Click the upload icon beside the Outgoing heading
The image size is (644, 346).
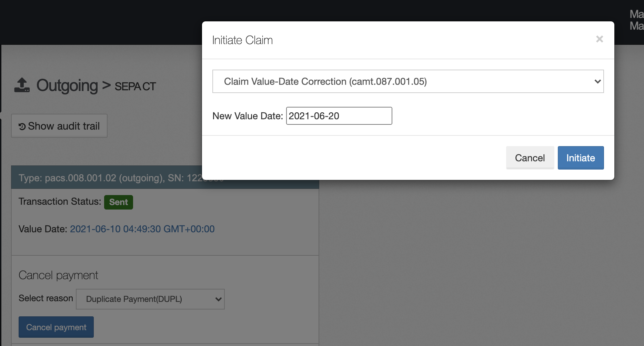22,85
